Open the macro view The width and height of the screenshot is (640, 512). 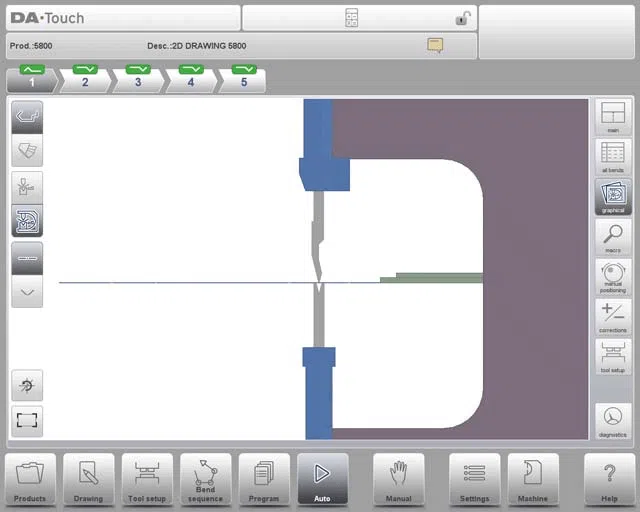(613, 237)
